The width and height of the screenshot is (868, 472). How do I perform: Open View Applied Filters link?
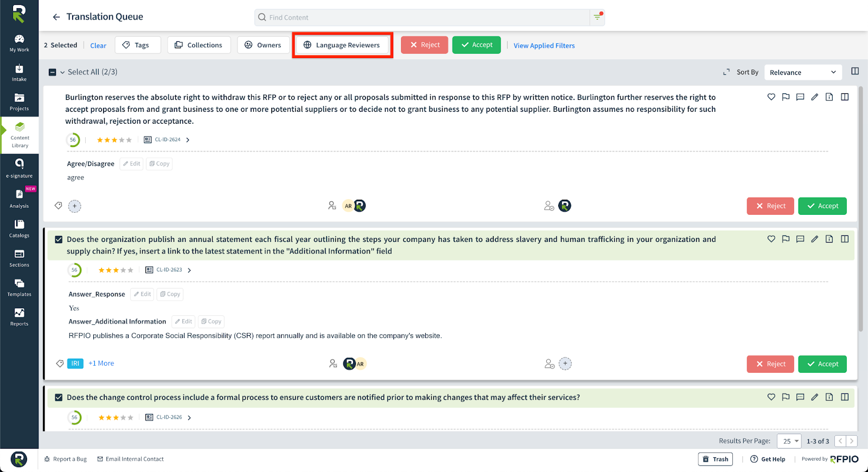click(x=544, y=46)
